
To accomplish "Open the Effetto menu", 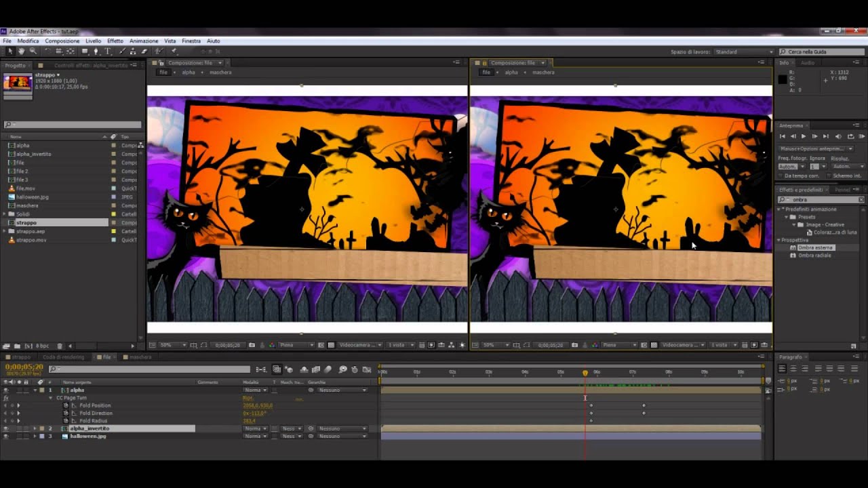I will [x=115, y=41].
